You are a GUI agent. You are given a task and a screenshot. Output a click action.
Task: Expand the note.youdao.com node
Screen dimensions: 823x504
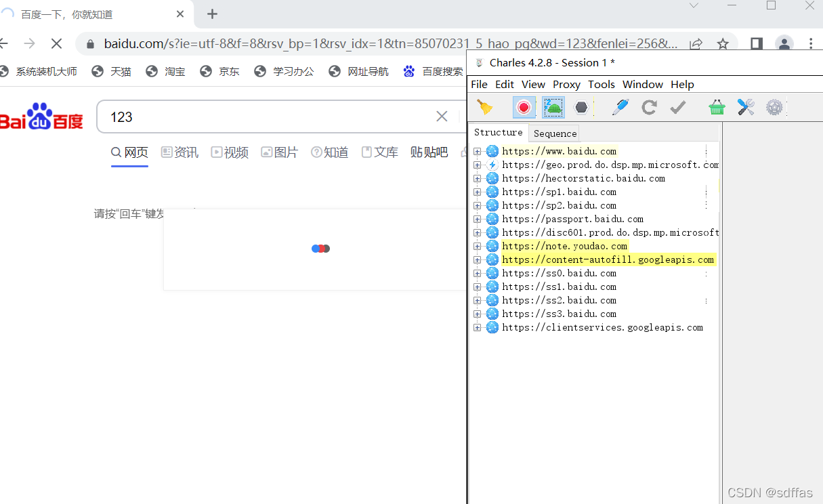coord(478,246)
